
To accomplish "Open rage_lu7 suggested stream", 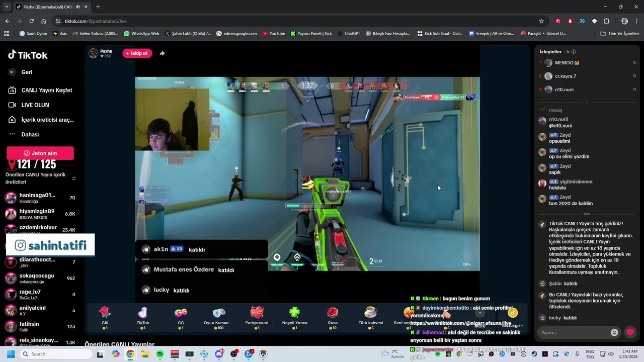I will (40, 294).
